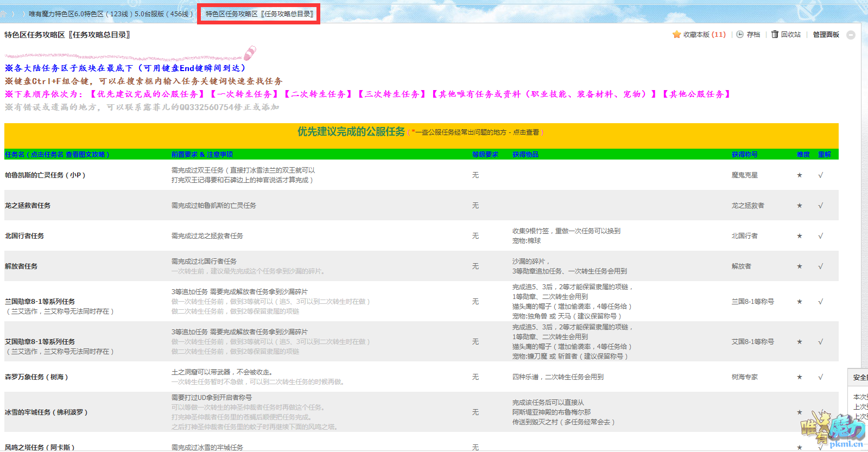Click the pink pencil eraser decoration icon

[x=250, y=53]
